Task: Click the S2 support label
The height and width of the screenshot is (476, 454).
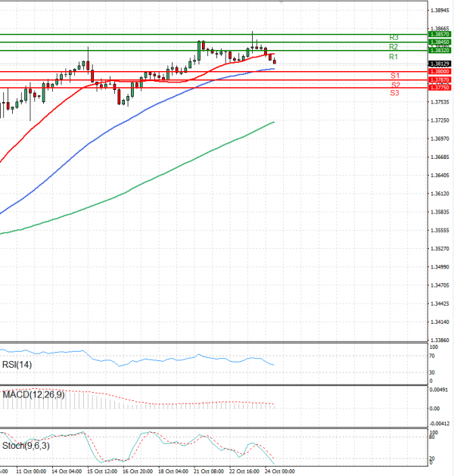Action: pyautogui.click(x=396, y=85)
